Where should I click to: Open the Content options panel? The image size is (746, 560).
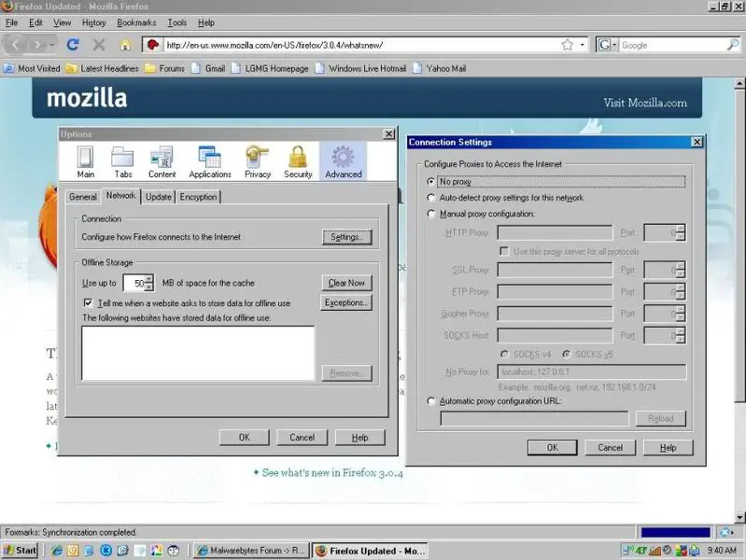162,161
